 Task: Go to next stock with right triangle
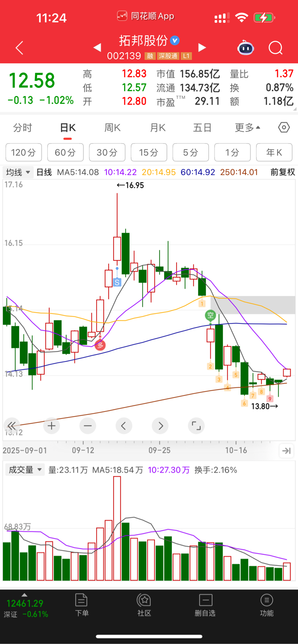[x=202, y=47]
